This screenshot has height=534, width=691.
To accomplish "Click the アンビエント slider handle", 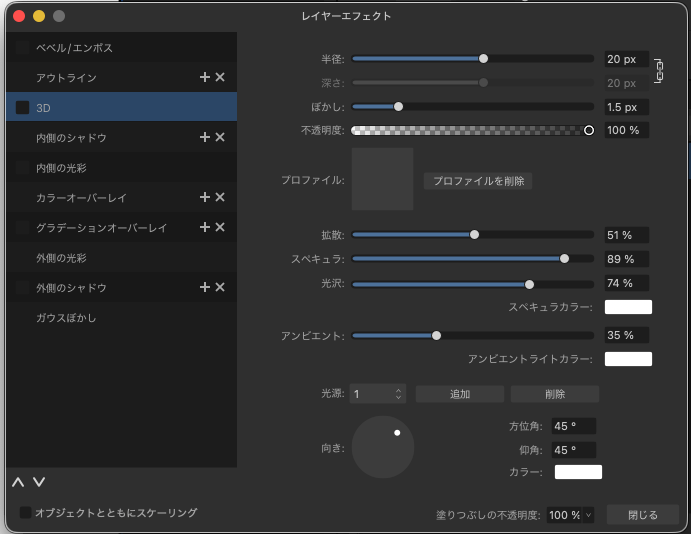I will point(436,336).
